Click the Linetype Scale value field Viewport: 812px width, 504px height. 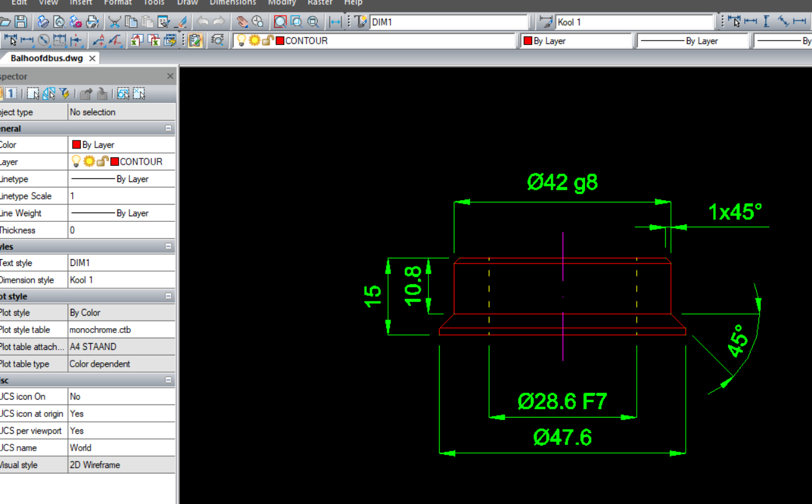(121, 196)
